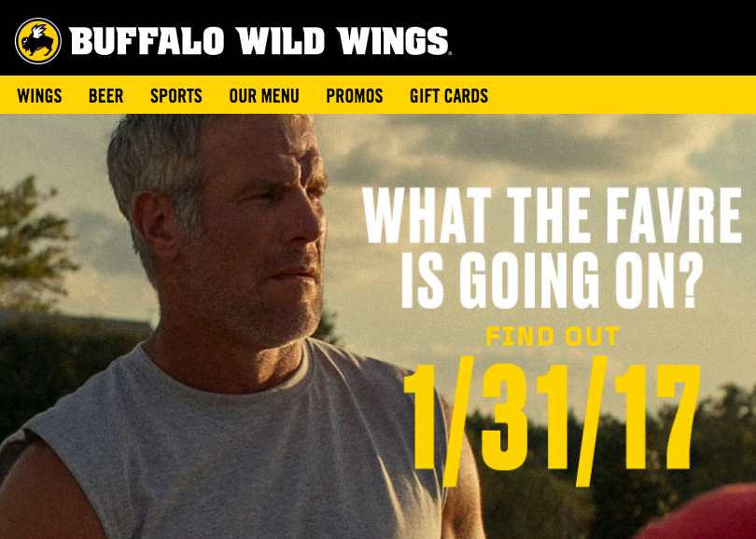Open the Our Menu page
This screenshot has height=539, width=756.
click(264, 96)
